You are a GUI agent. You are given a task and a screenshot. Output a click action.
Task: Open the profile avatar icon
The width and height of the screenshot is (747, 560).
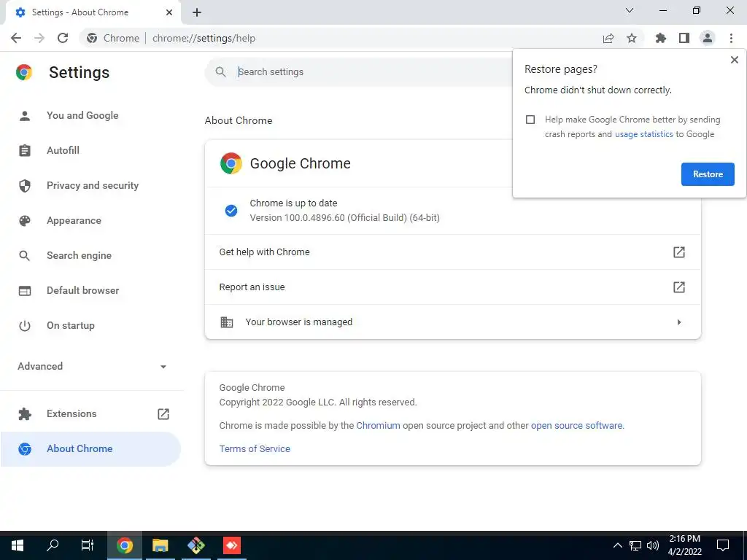(x=708, y=38)
